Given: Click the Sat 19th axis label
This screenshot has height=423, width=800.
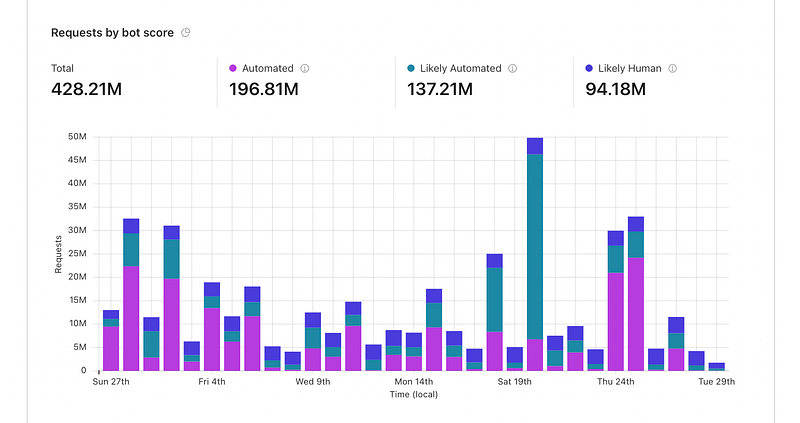Looking at the screenshot, I should pos(514,382).
